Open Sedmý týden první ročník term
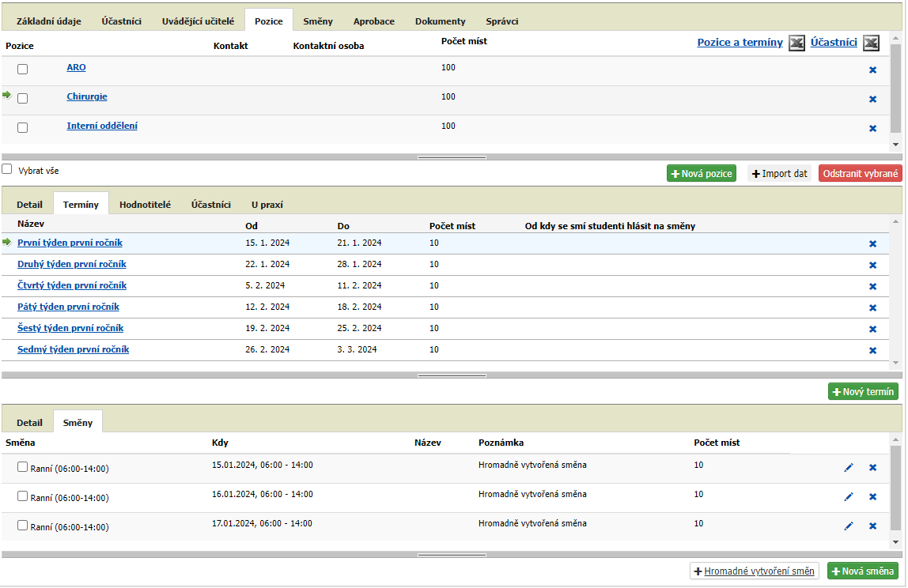This screenshot has width=908, height=588. [x=73, y=349]
